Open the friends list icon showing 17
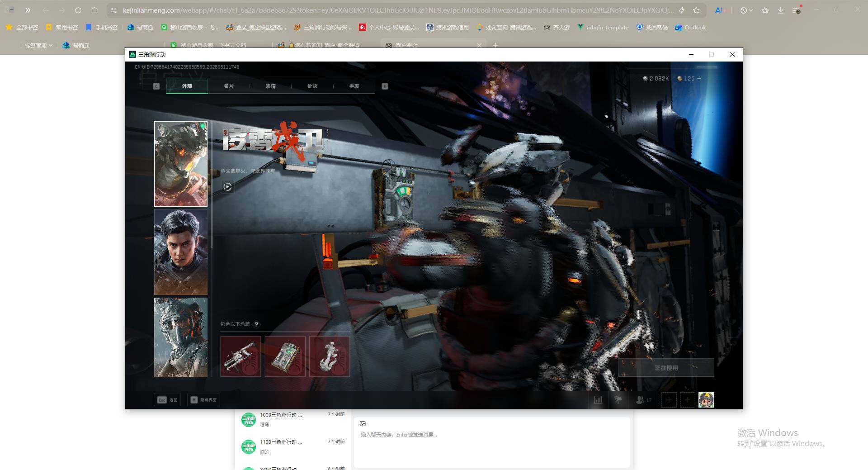Image resolution: width=868 pixels, height=470 pixels. (x=644, y=400)
